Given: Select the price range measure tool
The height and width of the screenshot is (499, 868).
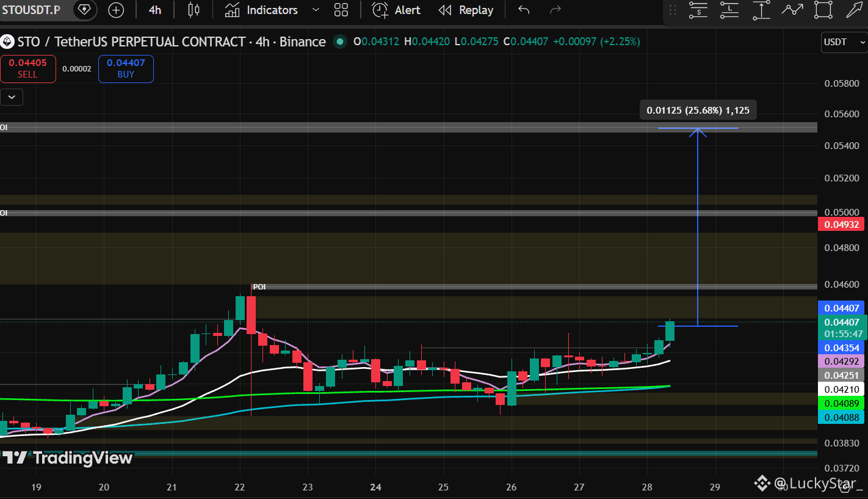Looking at the screenshot, I should pyautogui.click(x=761, y=10).
